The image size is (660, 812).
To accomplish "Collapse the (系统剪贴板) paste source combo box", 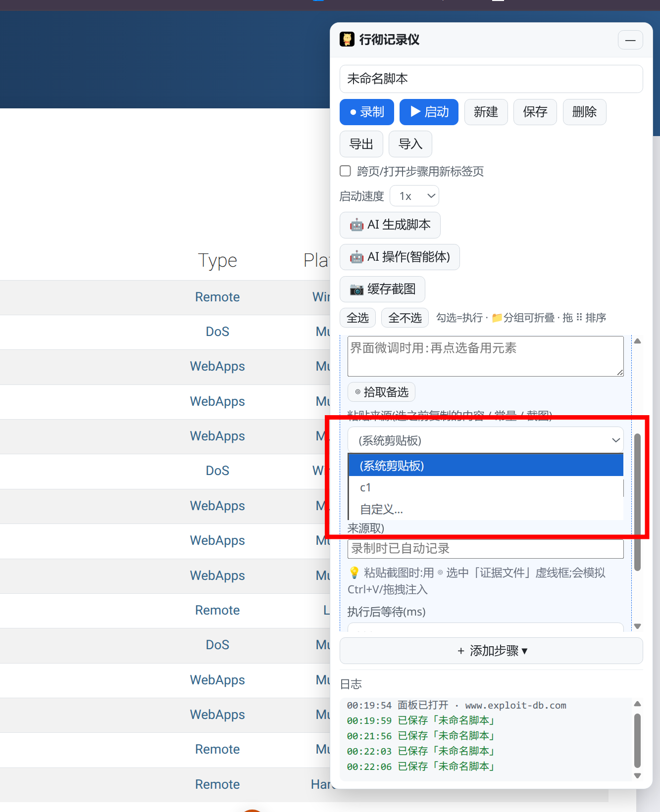I will tap(486, 440).
